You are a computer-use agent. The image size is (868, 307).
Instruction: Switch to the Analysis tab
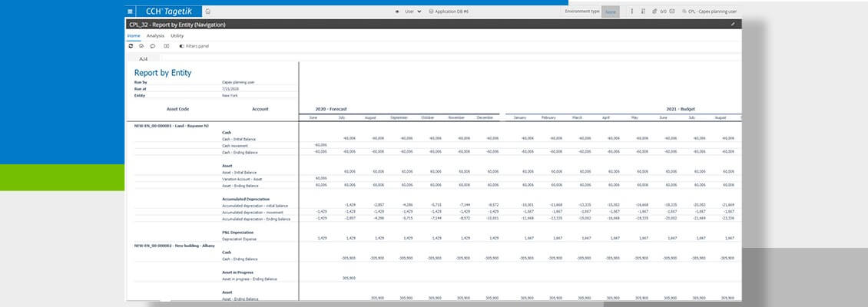(155, 35)
